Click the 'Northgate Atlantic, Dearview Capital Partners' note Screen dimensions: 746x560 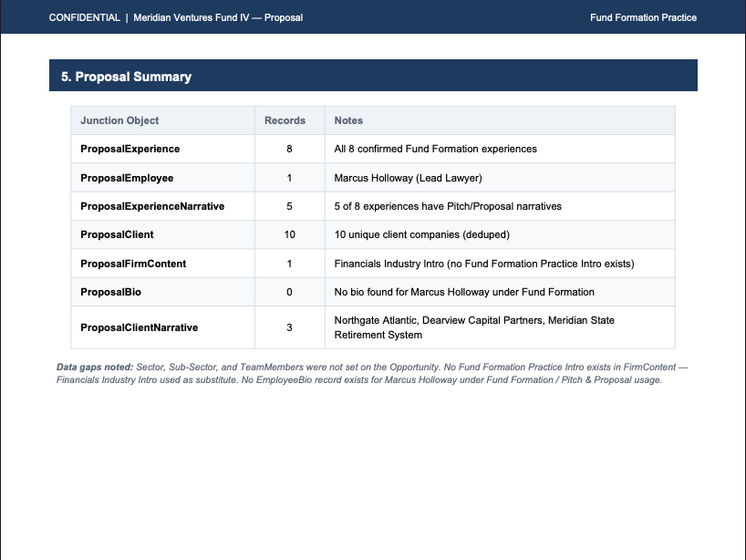474,327
